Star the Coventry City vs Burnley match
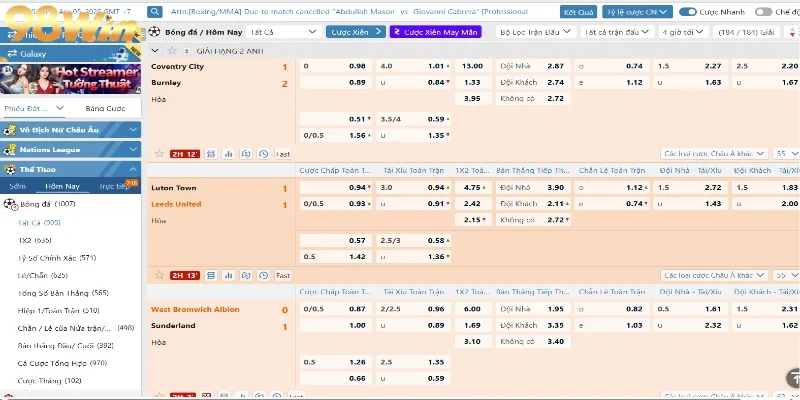Image resolution: width=800 pixels, height=400 pixels. point(159,154)
